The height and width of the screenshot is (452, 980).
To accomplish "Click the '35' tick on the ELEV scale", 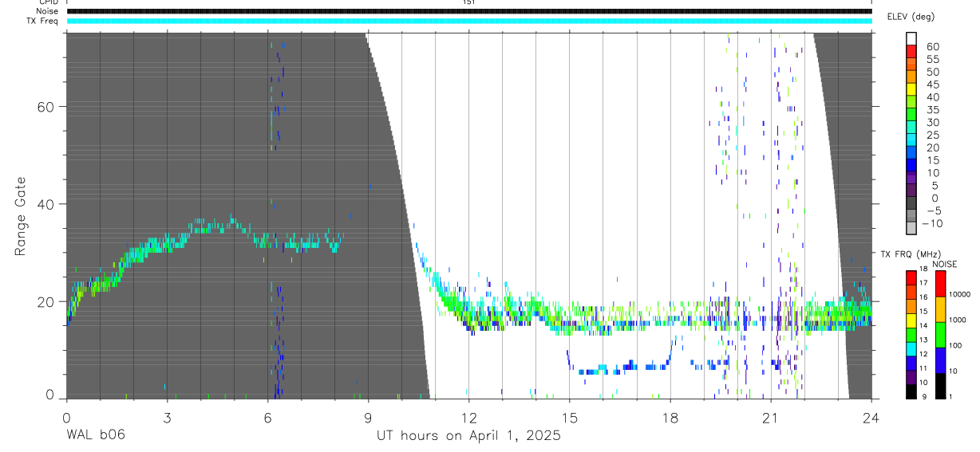I will [932, 110].
